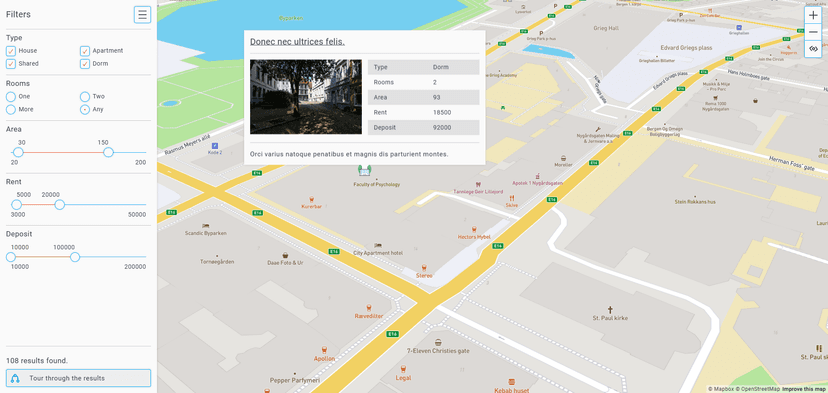828x393 pixels.
Task: Click the Byparken park label
Action: (x=291, y=18)
